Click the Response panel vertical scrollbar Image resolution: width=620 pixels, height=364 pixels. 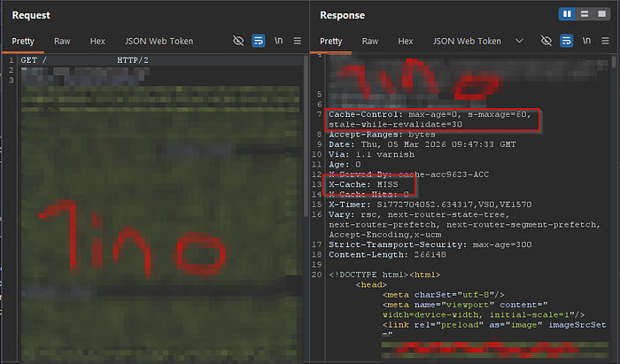[x=614, y=62]
